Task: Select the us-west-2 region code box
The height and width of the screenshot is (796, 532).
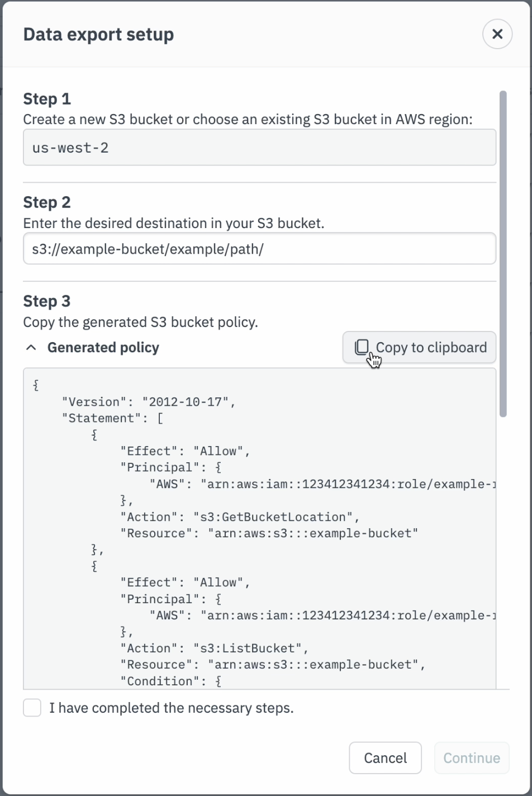Action: click(259, 148)
